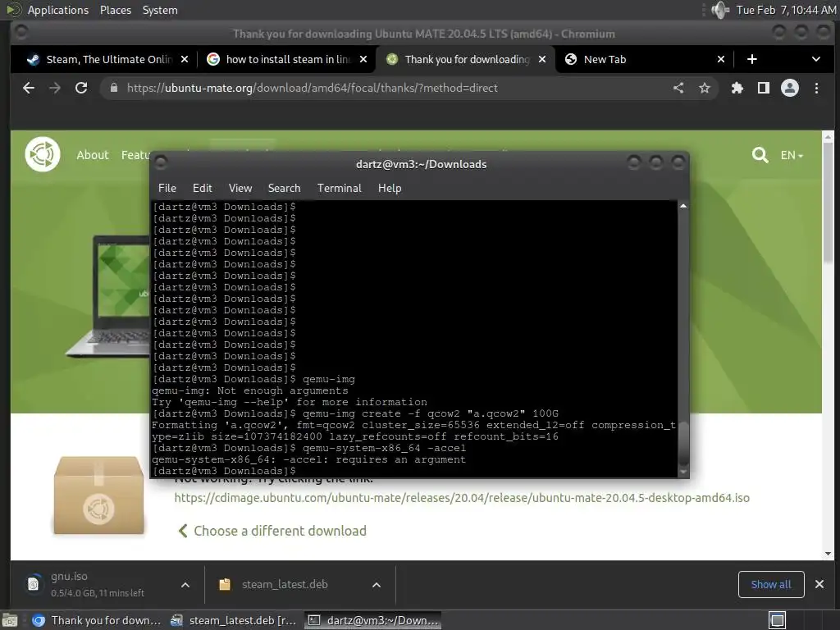Click the Ubuntu MATE site search magnifier

tap(760, 155)
